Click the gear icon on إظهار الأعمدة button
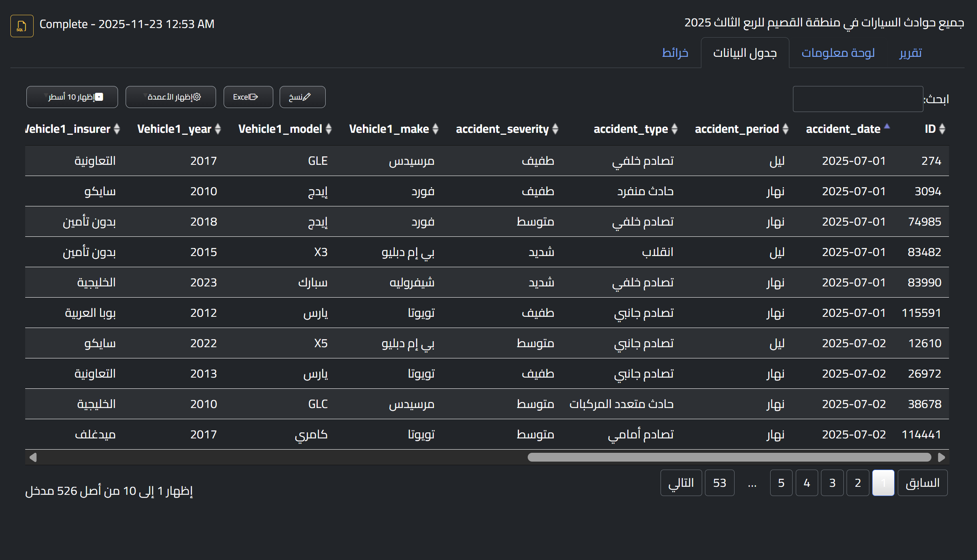 click(196, 96)
